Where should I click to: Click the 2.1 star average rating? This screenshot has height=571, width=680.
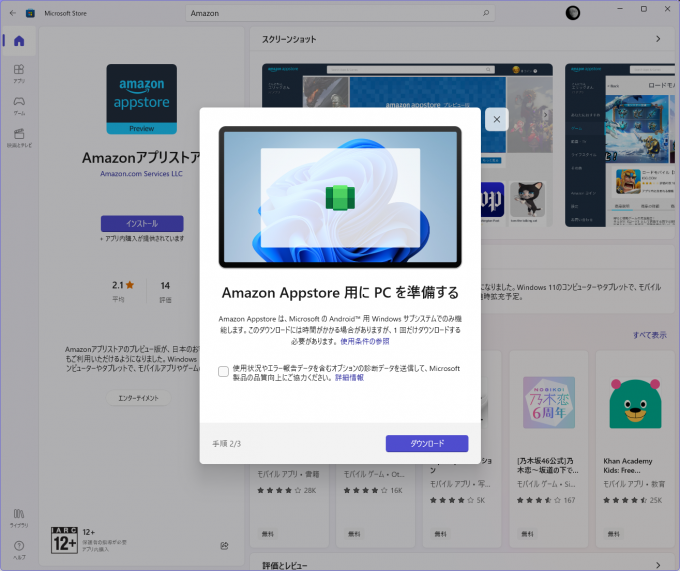pyautogui.click(x=123, y=285)
